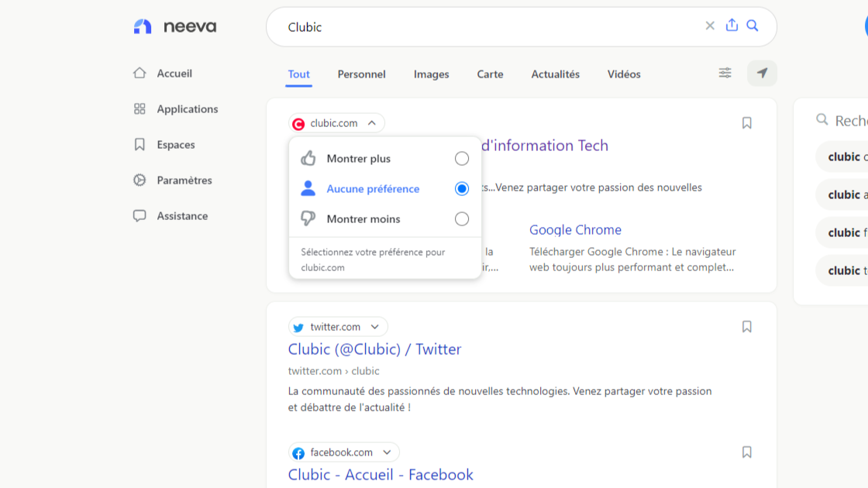The image size is (868, 488).
Task: Select the Montrer plus radio button
Action: coord(462,159)
